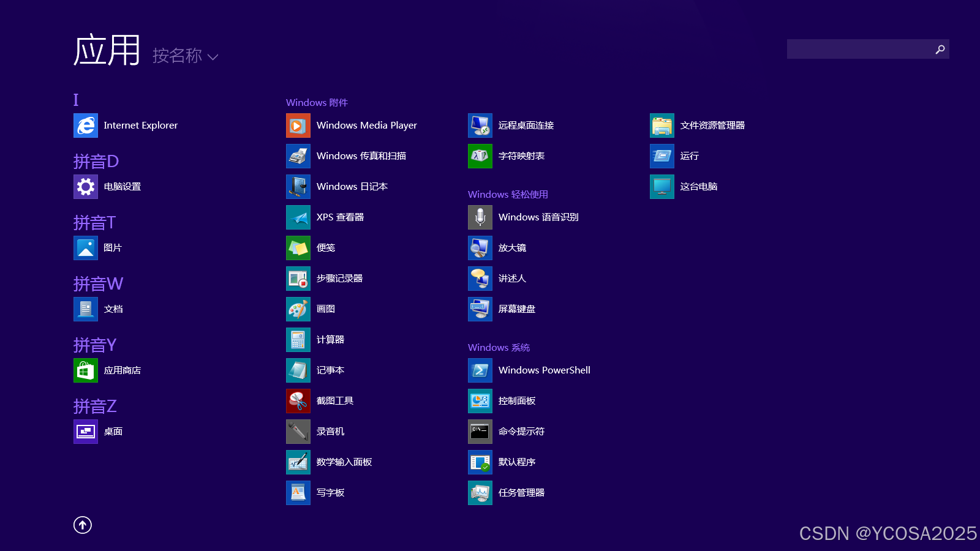Launch Windows Media Player icon
Viewport: 980px width, 551px height.
pos(298,126)
